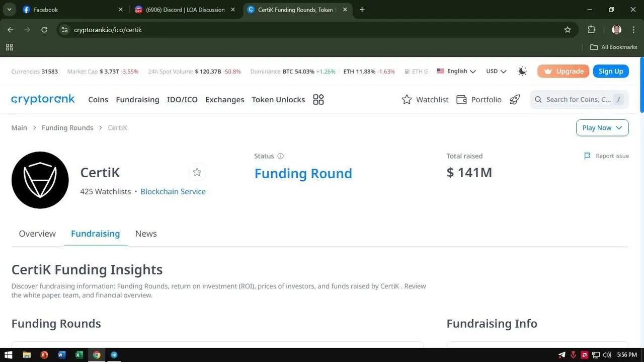Click the address bar URL
Viewport: 644px width, 362px height.
(x=108, y=30)
